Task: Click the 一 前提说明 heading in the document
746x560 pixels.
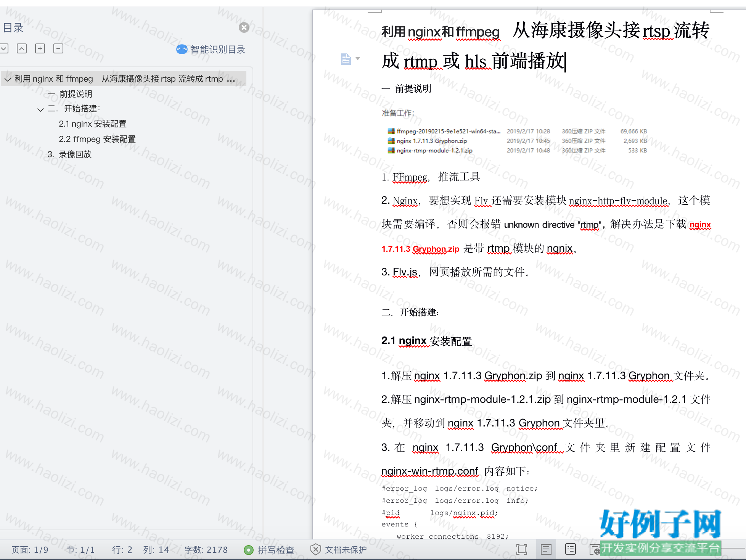Action: pos(406,89)
